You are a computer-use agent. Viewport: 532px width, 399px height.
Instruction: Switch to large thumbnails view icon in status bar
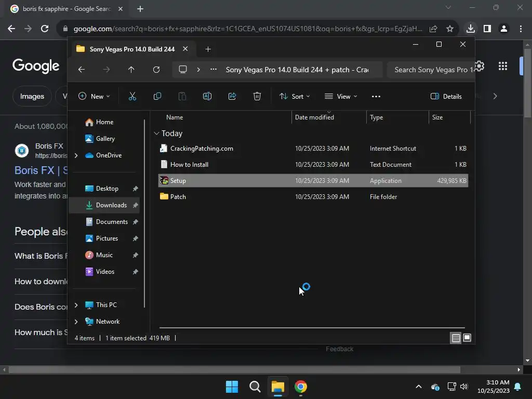point(467,338)
